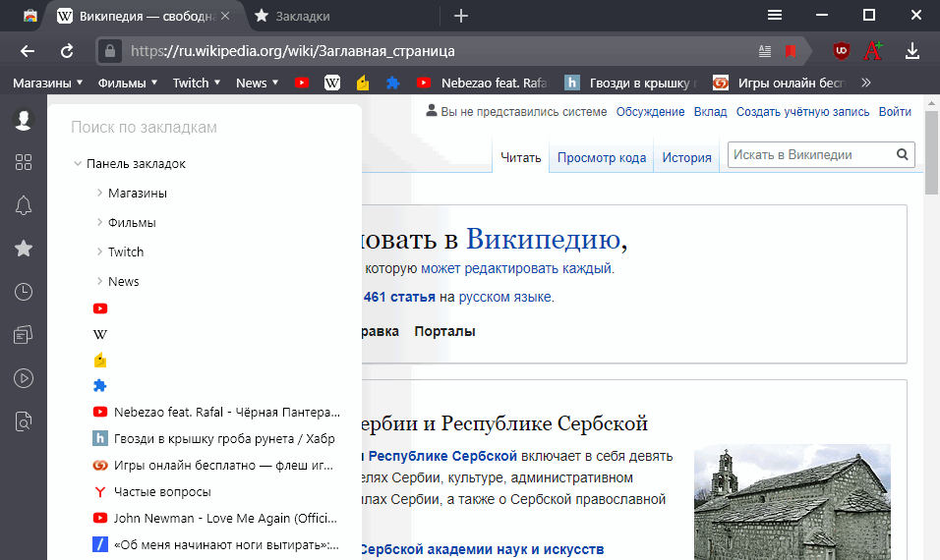Click the bookmarks star in the sidebar
Screen dimensions: 940x560
coord(24,249)
